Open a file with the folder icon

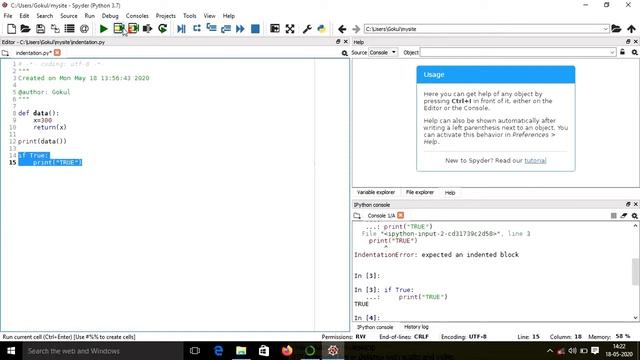click(25, 29)
